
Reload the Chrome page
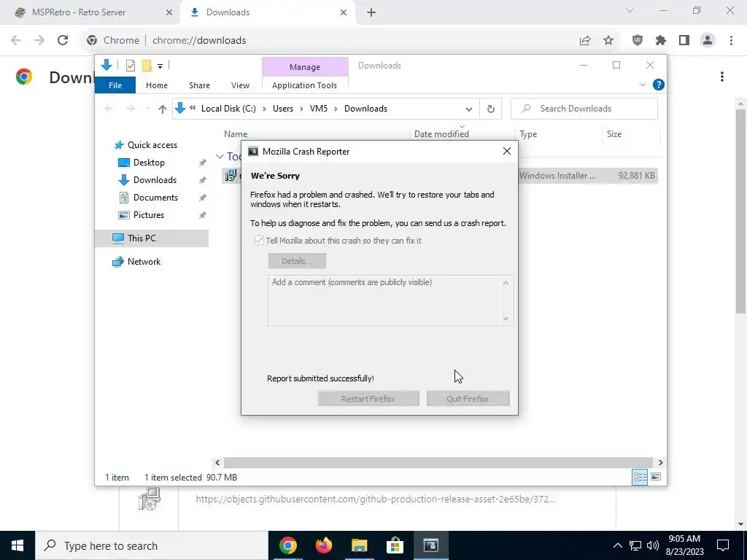point(63,41)
